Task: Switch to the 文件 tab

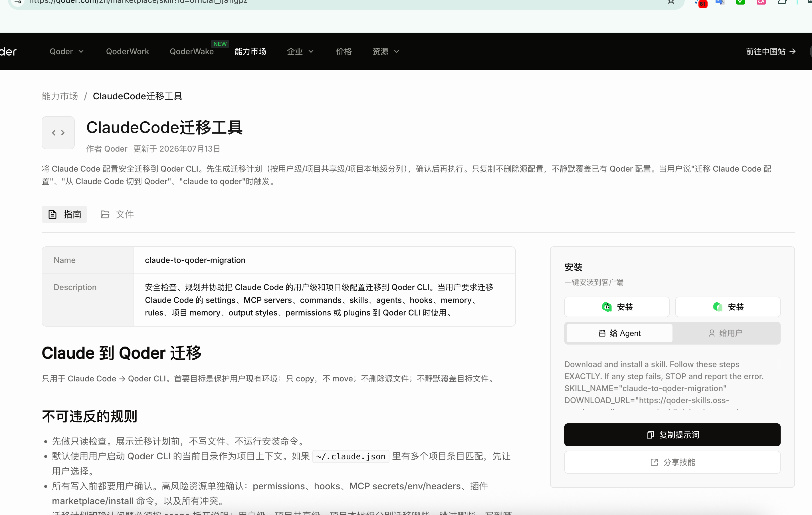Action: pyautogui.click(x=117, y=214)
